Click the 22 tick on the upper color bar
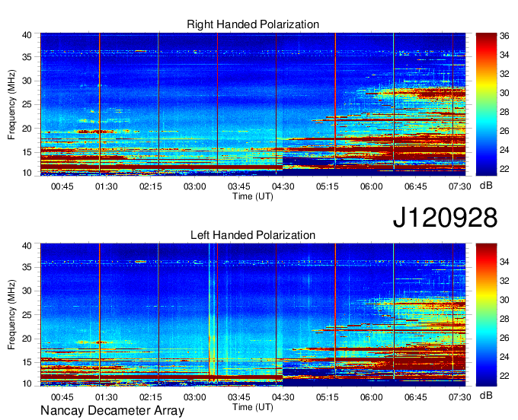Image resolution: width=518 pixels, height=420 pixels. point(504,169)
